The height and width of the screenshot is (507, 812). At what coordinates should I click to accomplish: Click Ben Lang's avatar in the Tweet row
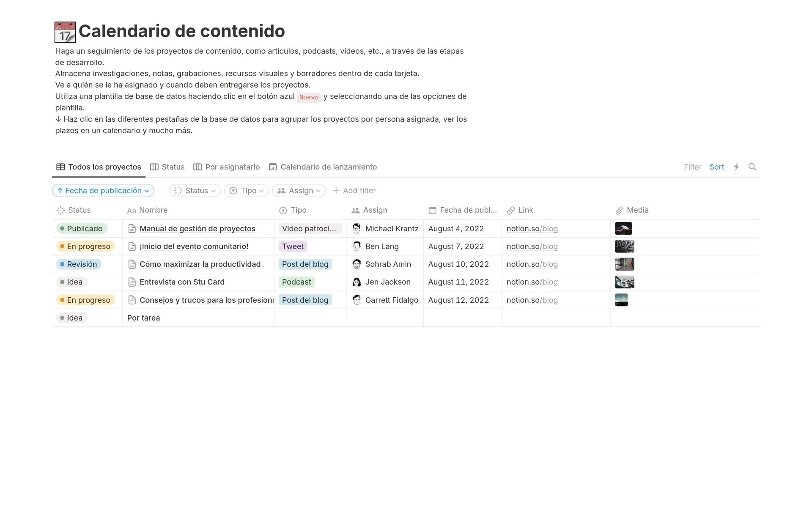point(357,246)
